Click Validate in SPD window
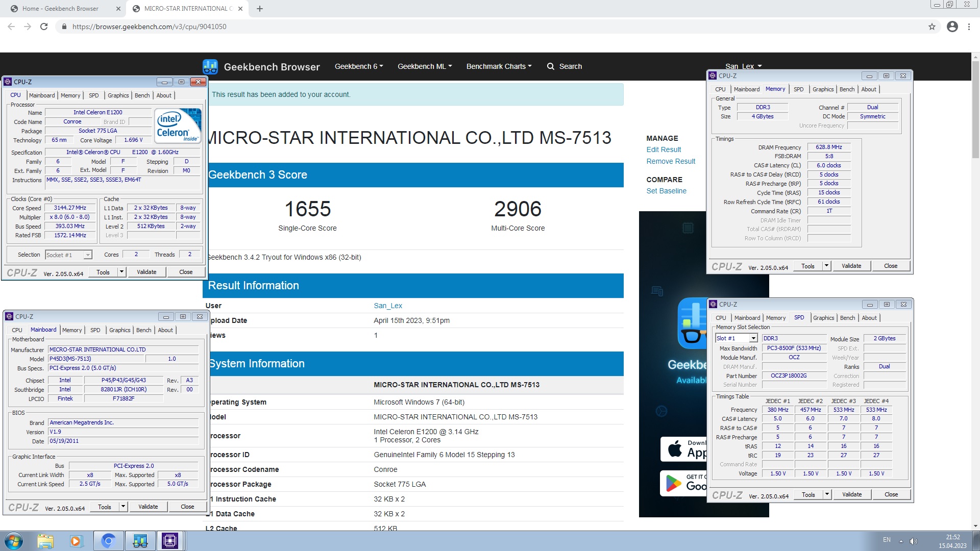 click(x=852, y=494)
